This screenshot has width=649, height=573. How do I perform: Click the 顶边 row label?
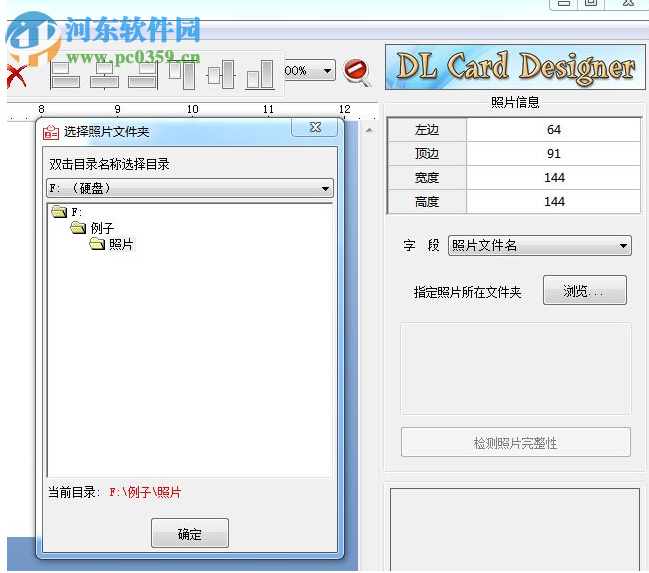(427, 154)
